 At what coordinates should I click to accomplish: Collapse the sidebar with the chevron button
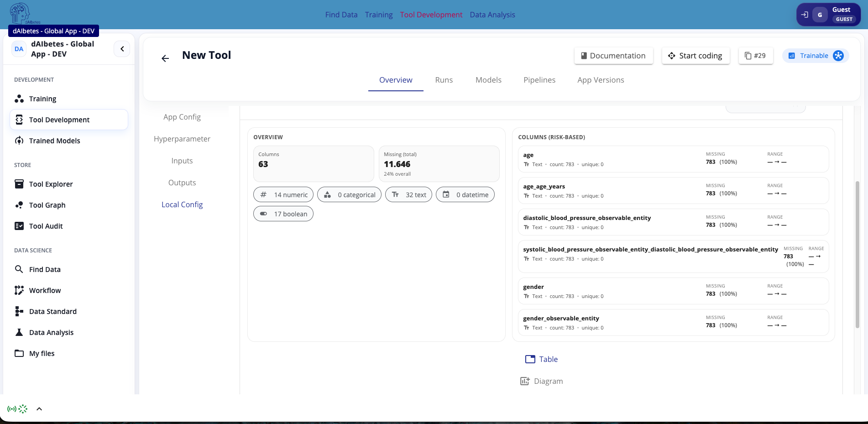122,49
